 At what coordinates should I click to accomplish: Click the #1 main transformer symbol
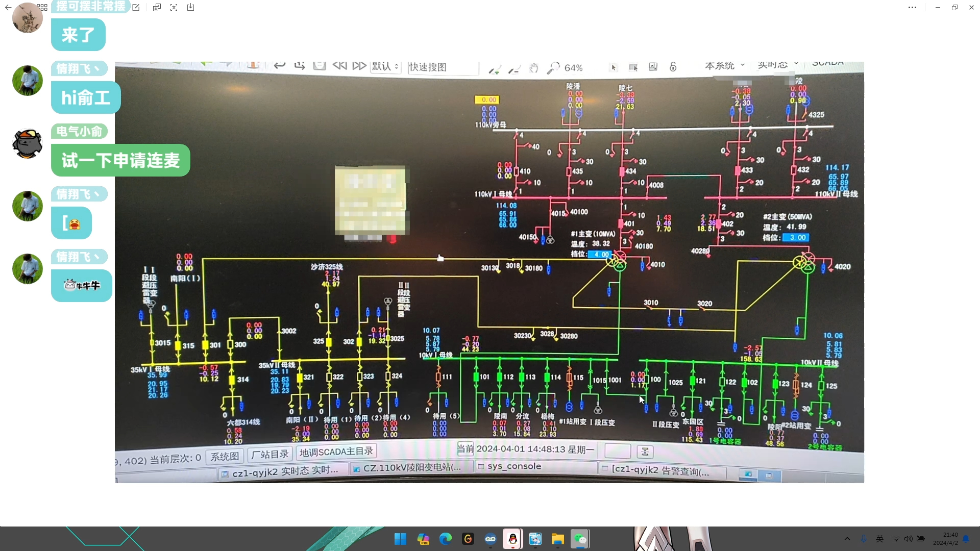point(617,261)
